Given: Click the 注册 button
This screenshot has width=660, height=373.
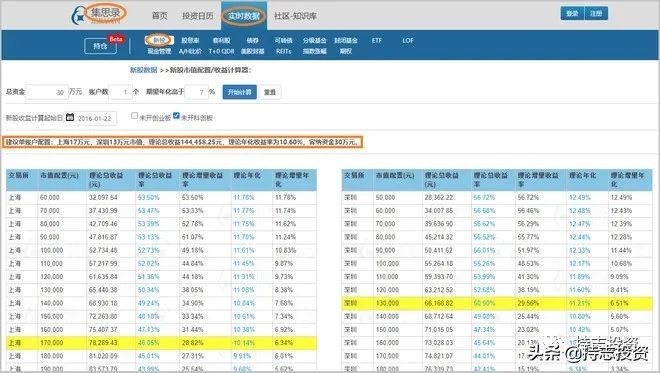Looking at the screenshot, I should (596, 13).
